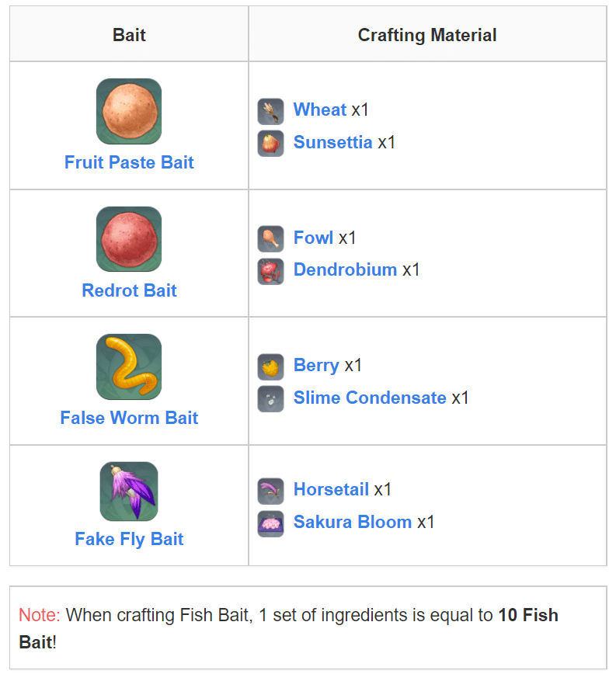Click the Redrot Bait red ball image
Screen dimensions: 616x681
pos(129,239)
